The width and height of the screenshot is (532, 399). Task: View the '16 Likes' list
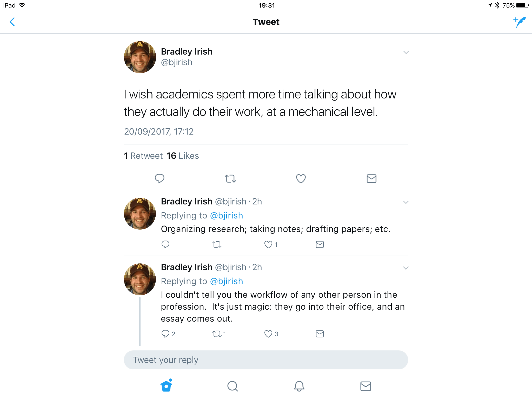183,156
